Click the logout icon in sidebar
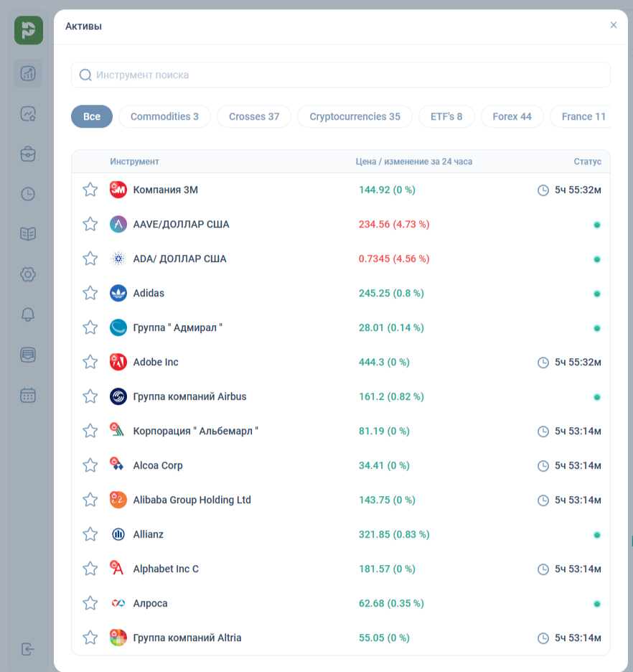The width and height of the screenshot is (633, 672). [x=28, y=649]
